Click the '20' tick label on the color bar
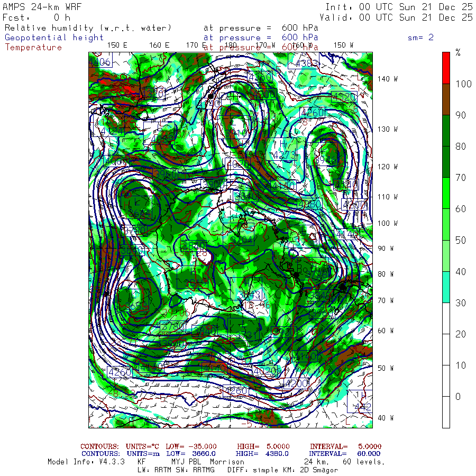This screenshot has width=476, height=476. (461, 334)
